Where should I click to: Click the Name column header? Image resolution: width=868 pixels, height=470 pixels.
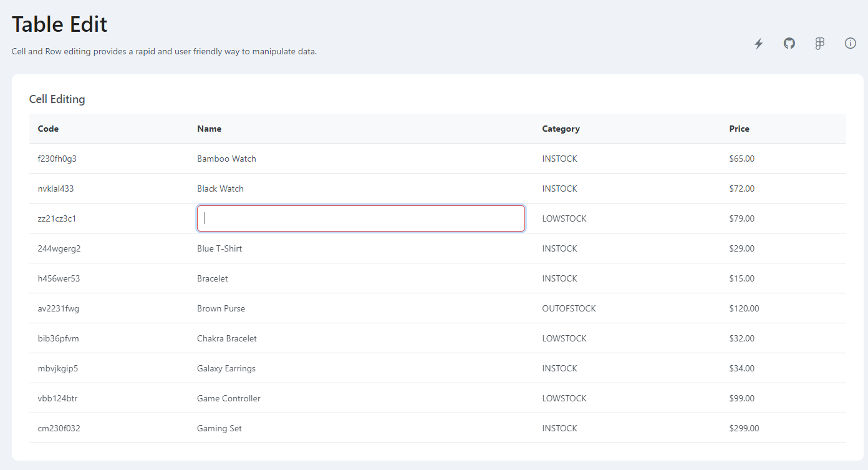209,129
